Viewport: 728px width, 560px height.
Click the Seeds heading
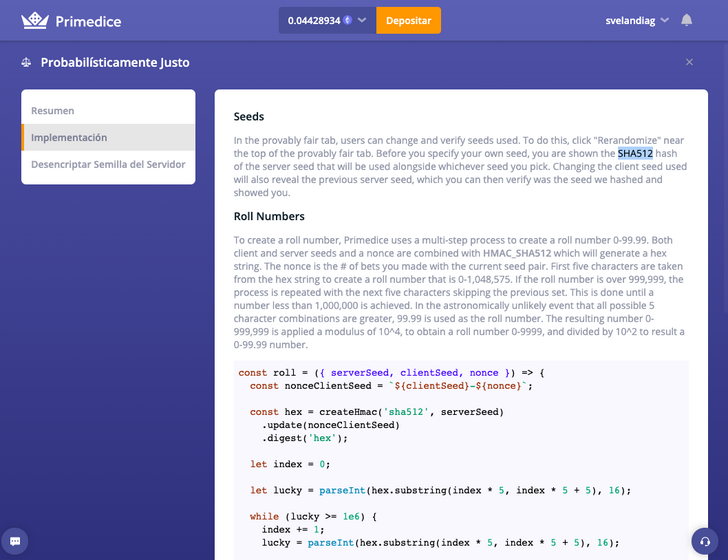click(x=249, y=117)
